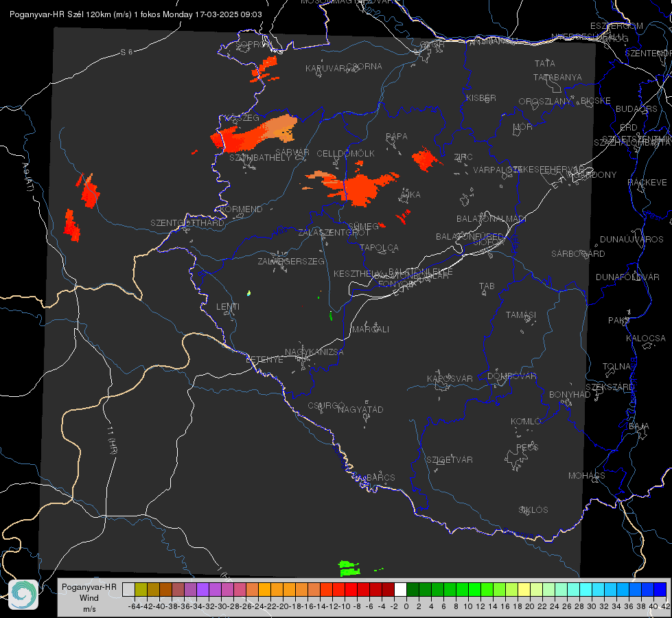Viewport: 672px width, 618px height.
Task: Click the KISBER city label
Action: 481,98
